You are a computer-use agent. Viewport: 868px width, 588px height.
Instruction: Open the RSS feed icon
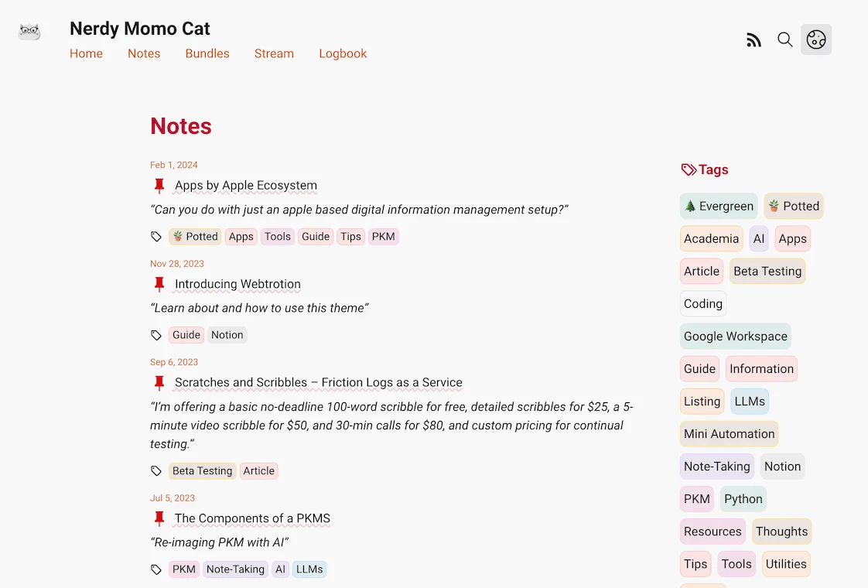coord(754,40)
